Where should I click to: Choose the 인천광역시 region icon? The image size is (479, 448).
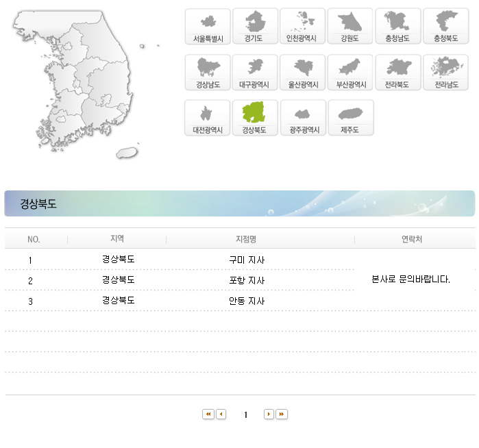coord(303,27)
